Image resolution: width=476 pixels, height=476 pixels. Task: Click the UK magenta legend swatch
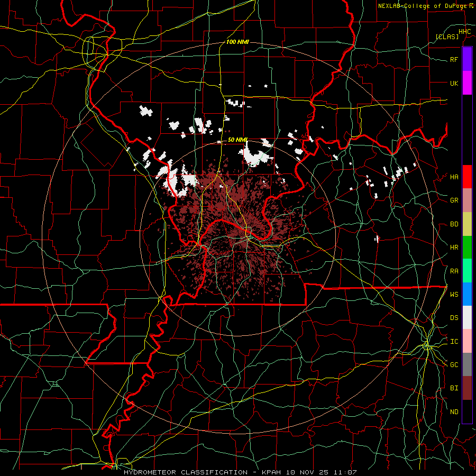pyautogui.click(x=467, y=83)
